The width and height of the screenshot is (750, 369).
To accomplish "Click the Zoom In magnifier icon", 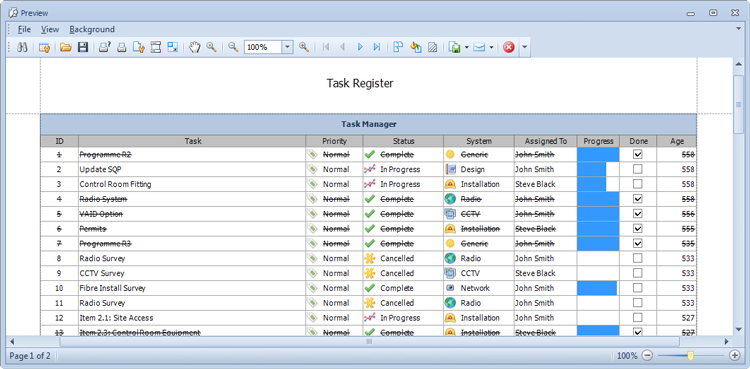I will 303,47.
